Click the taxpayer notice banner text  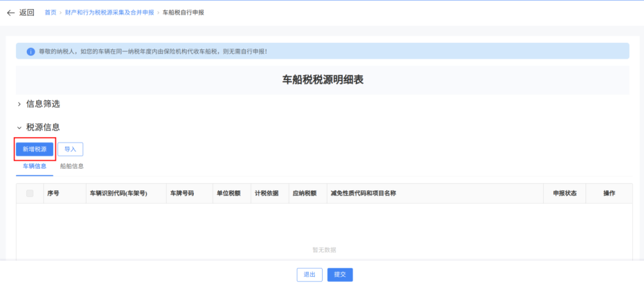pyautogui.click(x=153, y=52)
